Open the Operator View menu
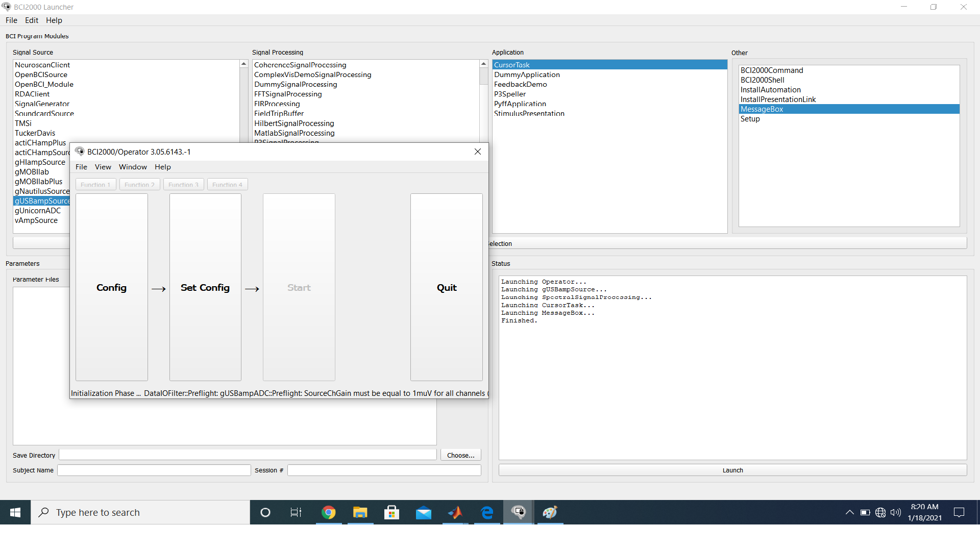 click(103, 167)
